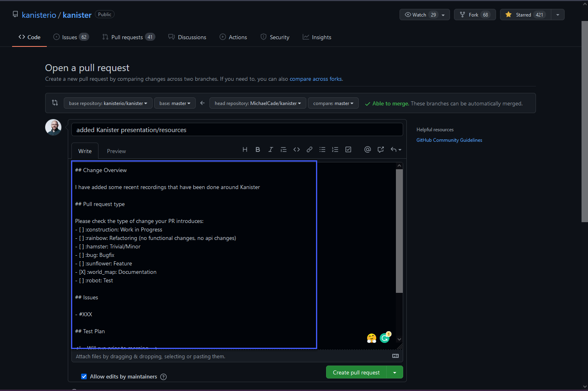This screenshot has height=391, width=588.
Task: Expand the compare: master branch selector
Action: coord(333,103)
